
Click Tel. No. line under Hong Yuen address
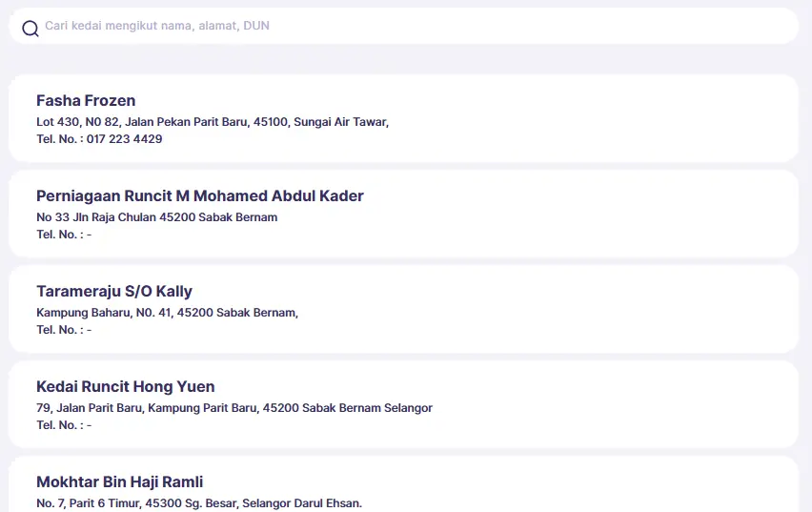point(64,425)
